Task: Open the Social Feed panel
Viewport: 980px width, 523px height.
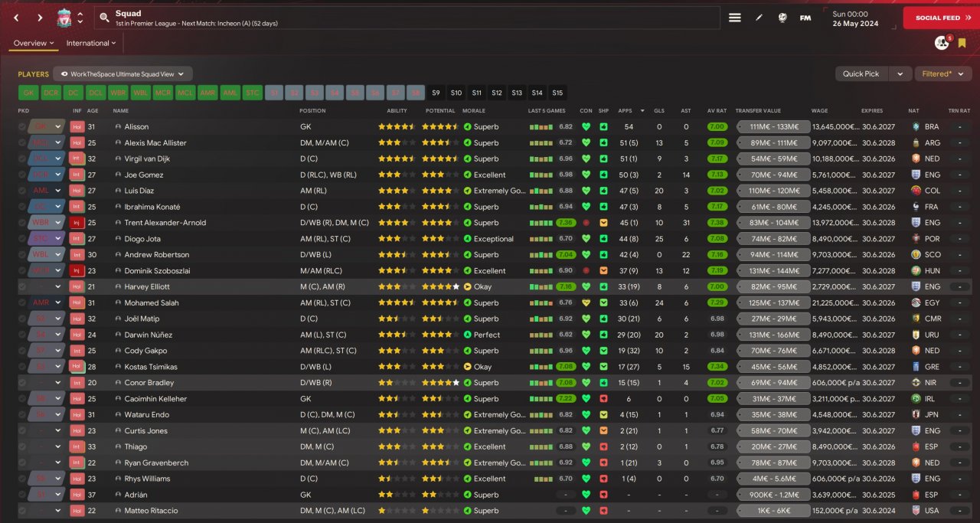Action: [941, 18]
